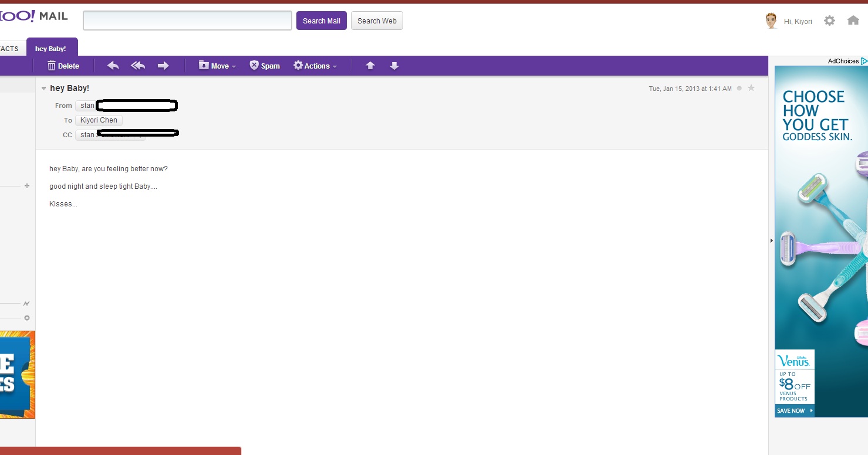Reply to the hey Baby! email
868x455 pixels.
coord(113,66)
